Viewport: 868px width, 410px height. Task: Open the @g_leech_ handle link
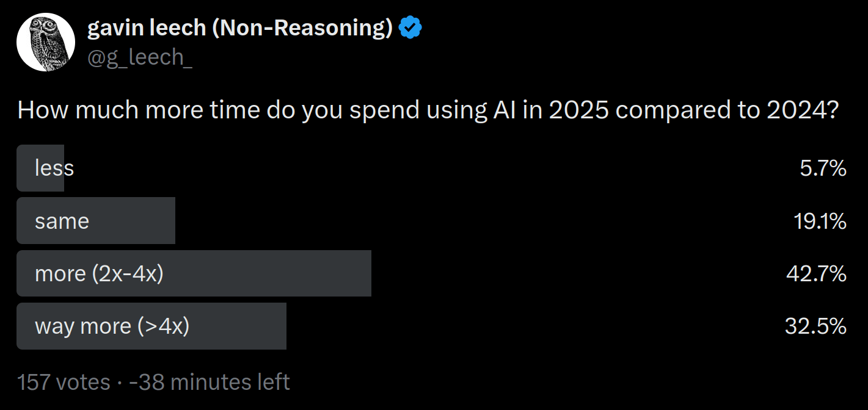(x=139, y=57)
